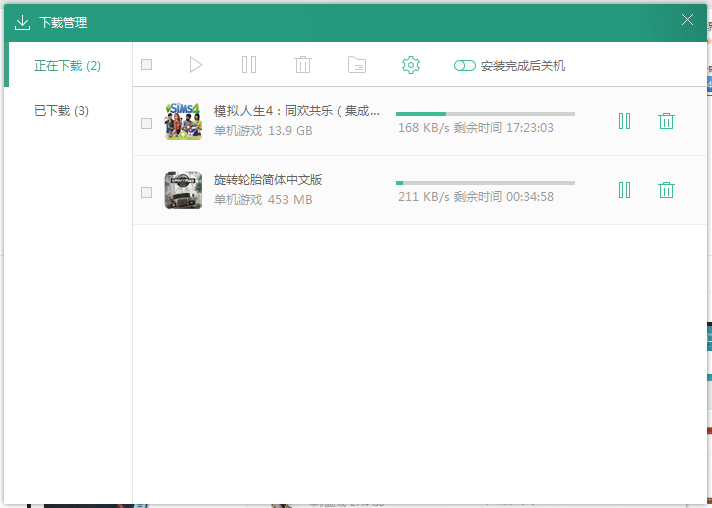Screen dimensions: 712x508
Task: Pause the 模拟人生4 download
Action: click(x=624, y=121)
